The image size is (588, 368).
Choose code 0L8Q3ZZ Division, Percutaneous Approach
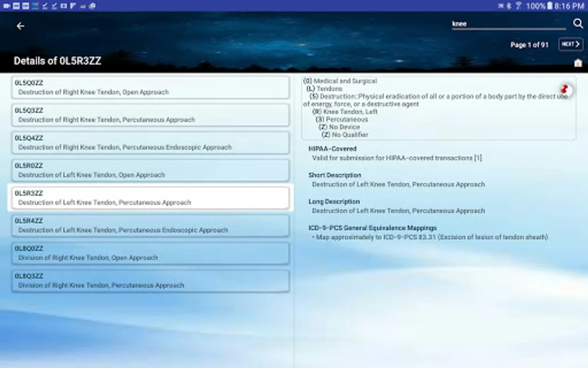click(x=150, y=281)
